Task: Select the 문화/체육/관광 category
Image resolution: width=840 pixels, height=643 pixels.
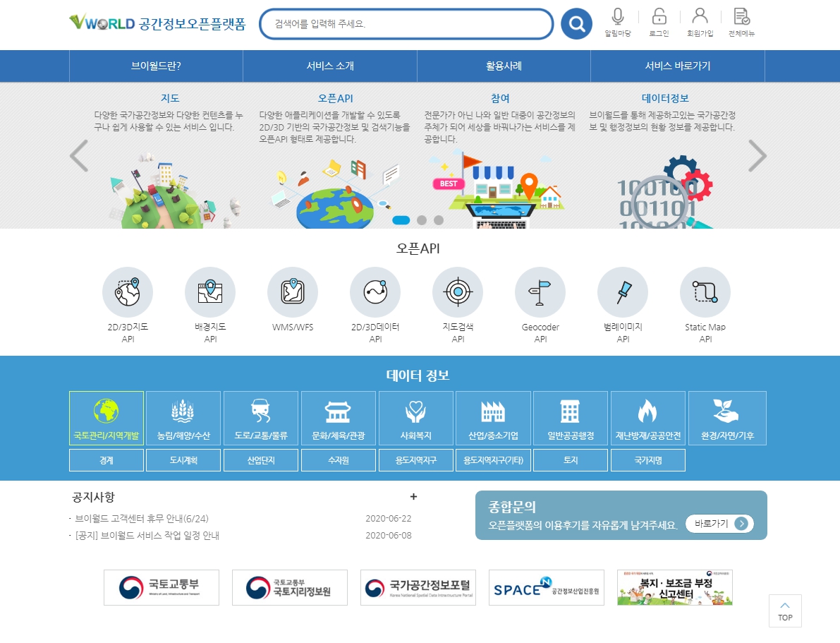Action: point(339,419)
